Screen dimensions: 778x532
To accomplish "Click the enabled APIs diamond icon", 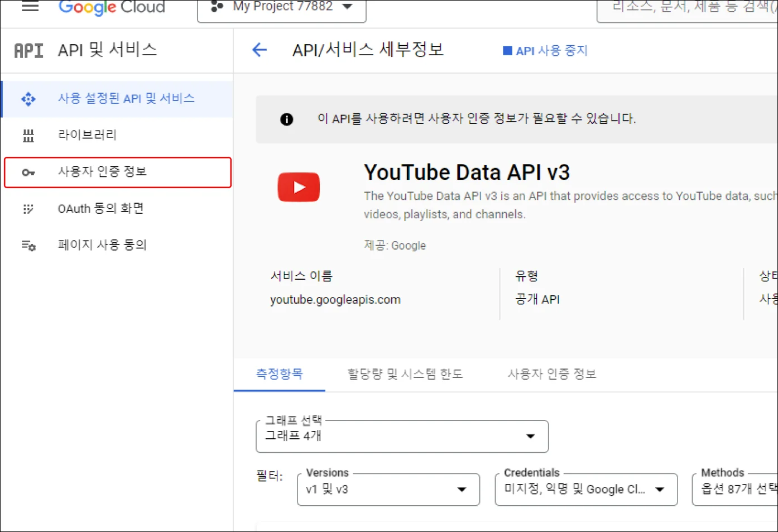I will (28, 99).
